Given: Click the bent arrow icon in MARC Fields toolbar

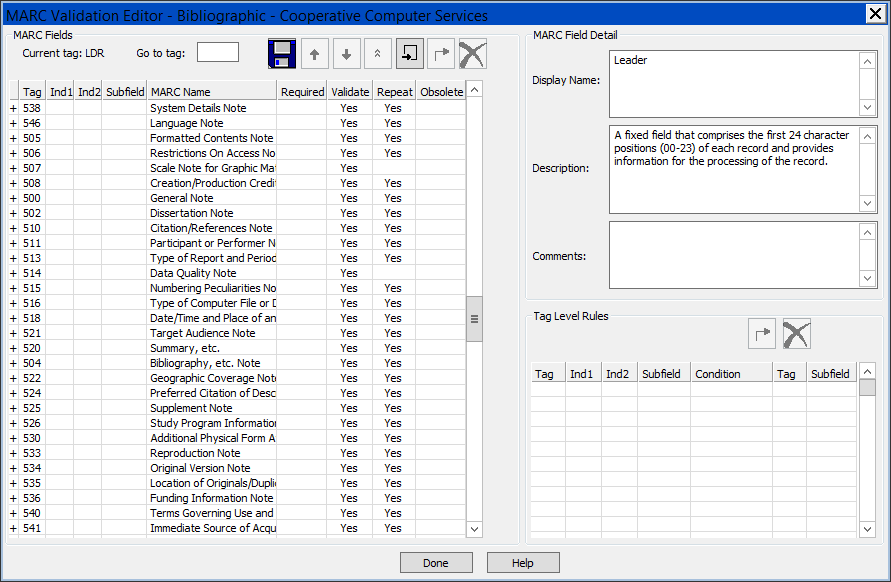Looking at the screenshot, I should (x=441, y=54).
